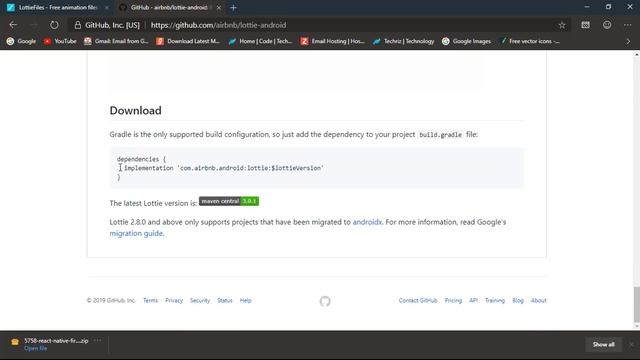Screen dimensions: 640x360
Task: Open the Email Hosting bookmark
Action: 333,41
